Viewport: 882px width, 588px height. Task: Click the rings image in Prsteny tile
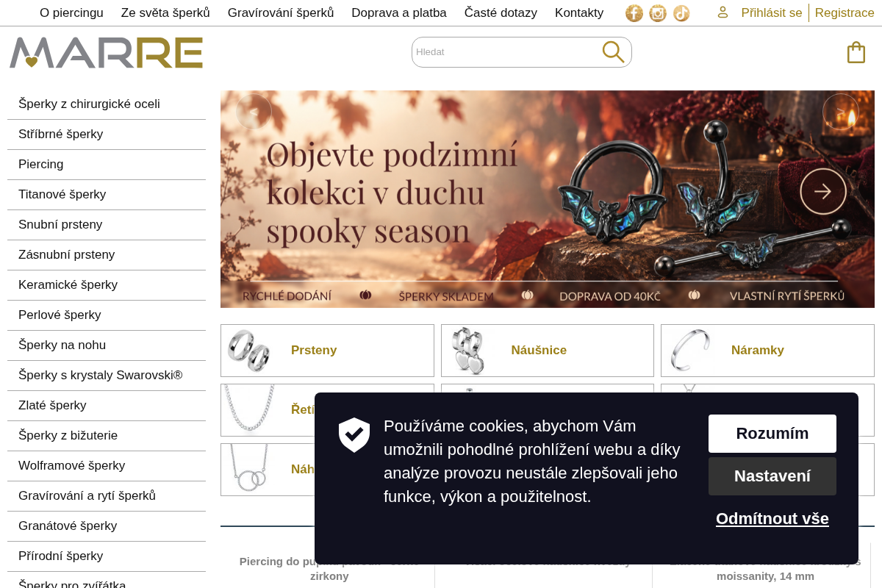tap(248, 351)
